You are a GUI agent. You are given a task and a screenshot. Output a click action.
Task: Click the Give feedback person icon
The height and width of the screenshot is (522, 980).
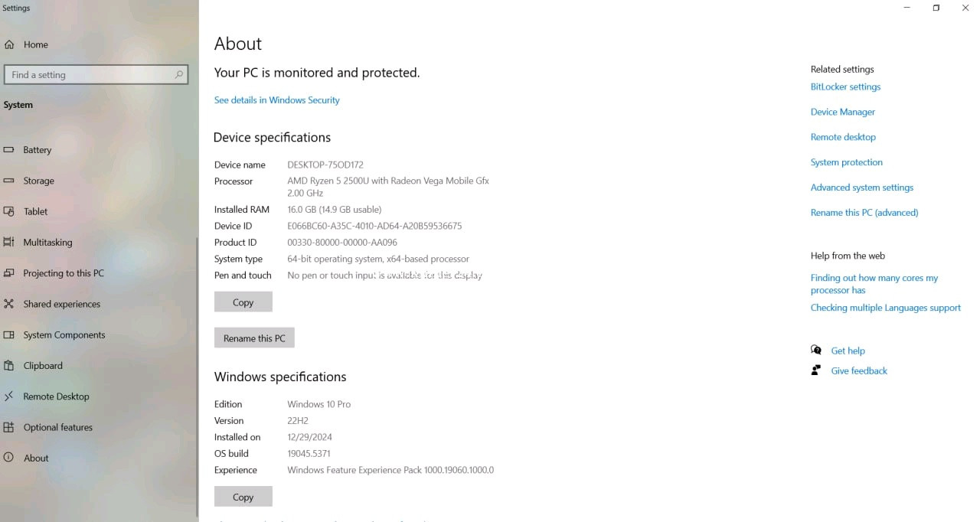tap(816, 370)
